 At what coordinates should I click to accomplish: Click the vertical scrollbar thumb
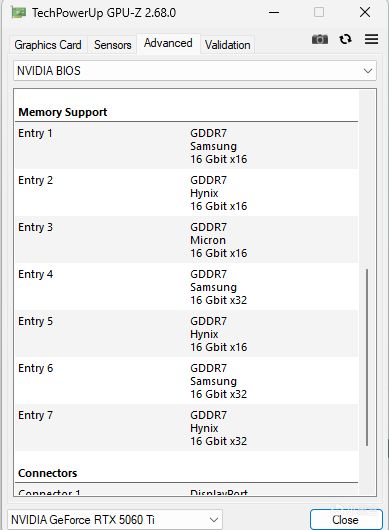[367, 357]
